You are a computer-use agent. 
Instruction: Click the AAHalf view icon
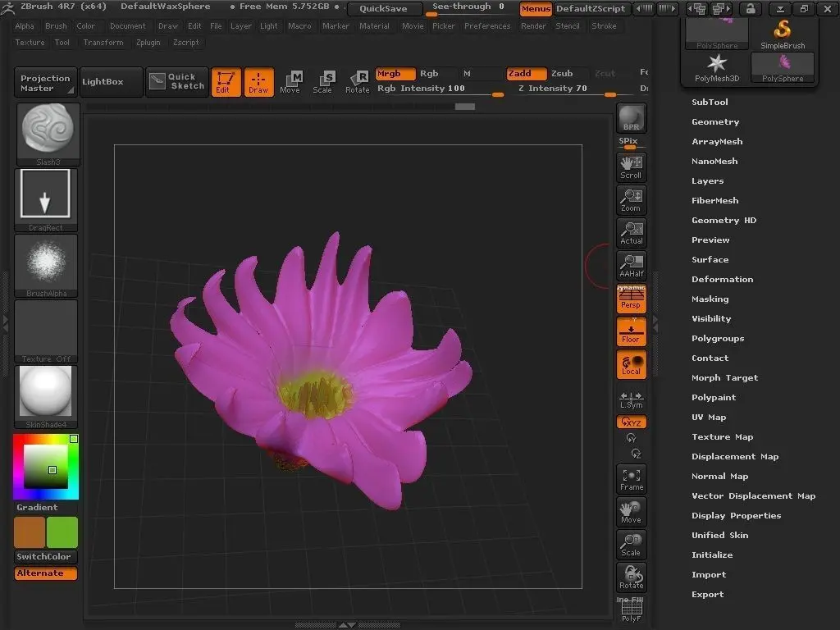pos(631,266)
